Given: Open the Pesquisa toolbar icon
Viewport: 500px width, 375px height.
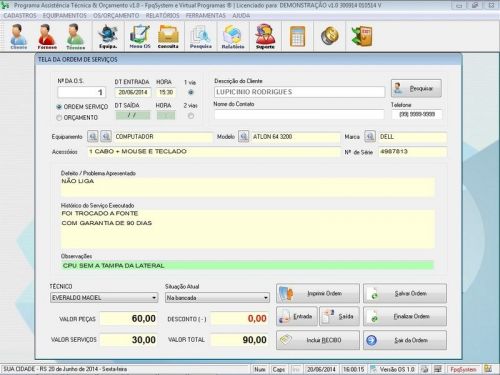Looking at the screenshot, I should 201,36.
